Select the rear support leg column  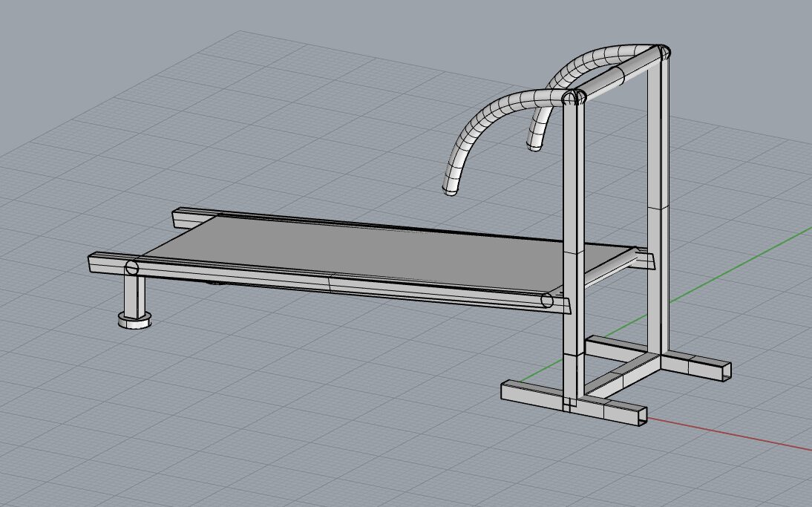(134, 293)
